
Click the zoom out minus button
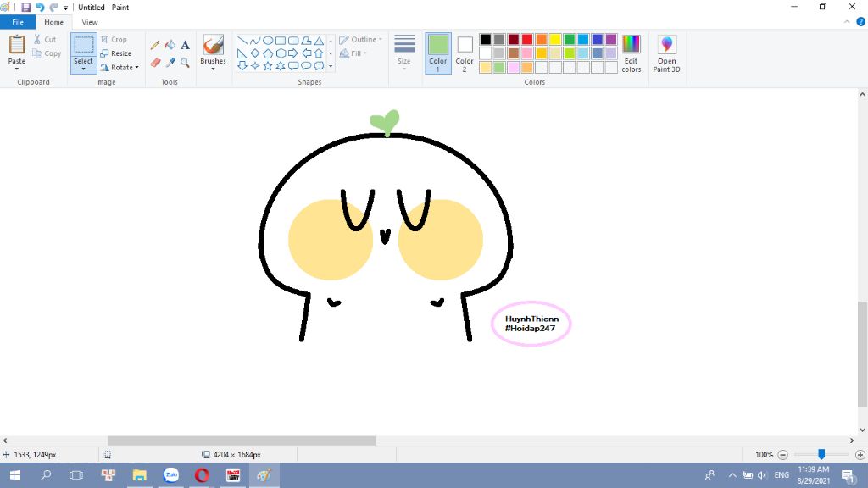pyautogui.click(x=782, y=455)
